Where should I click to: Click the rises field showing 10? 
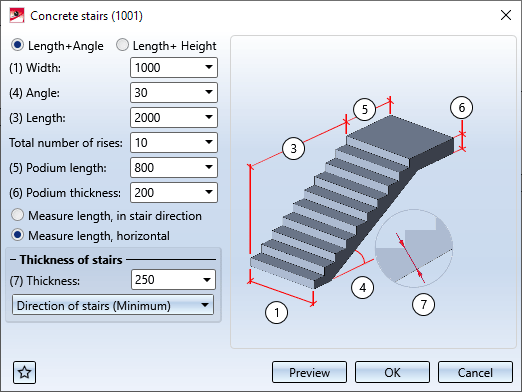[x=174, y=143]
